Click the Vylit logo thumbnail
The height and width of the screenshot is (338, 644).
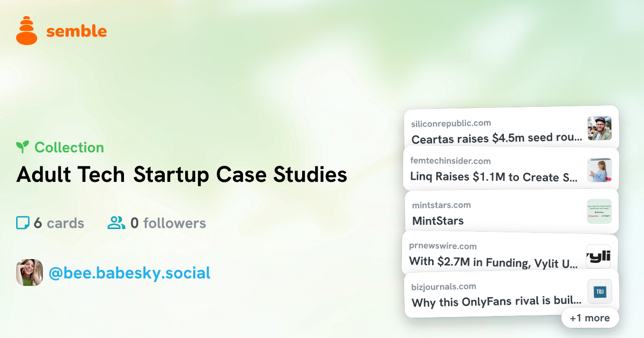pyautogui.click(x=598, y=256)
